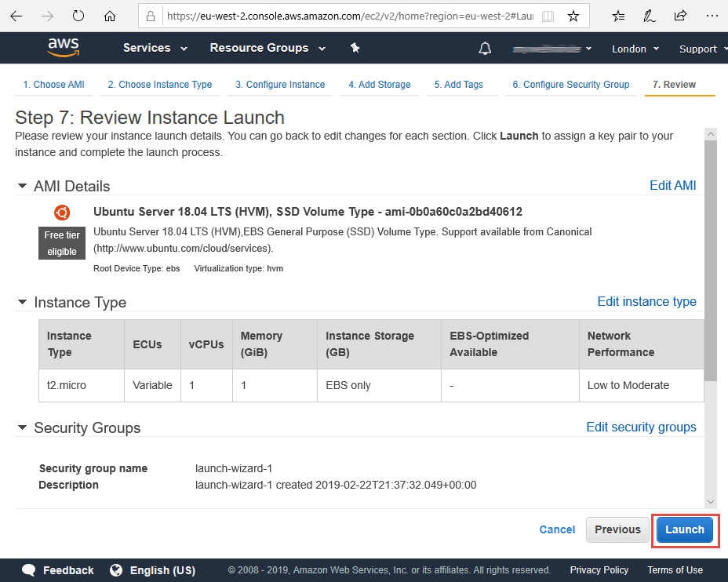
Task: Open reading view from the book icon
Action: click(548, 16)
